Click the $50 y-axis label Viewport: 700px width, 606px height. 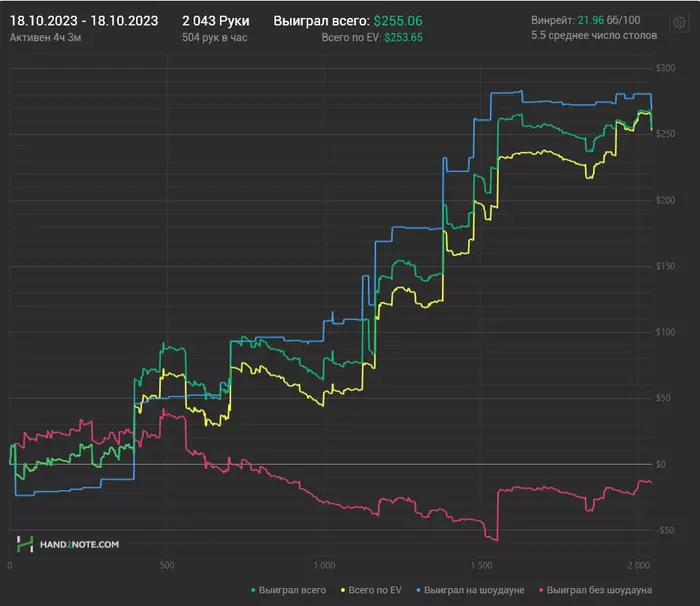click(663, 398)
